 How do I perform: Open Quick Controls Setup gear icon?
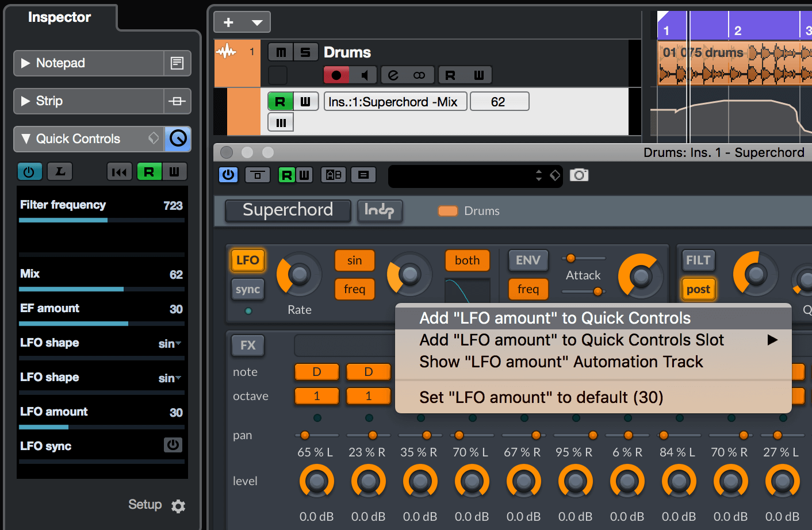click(x=178, y=506)
